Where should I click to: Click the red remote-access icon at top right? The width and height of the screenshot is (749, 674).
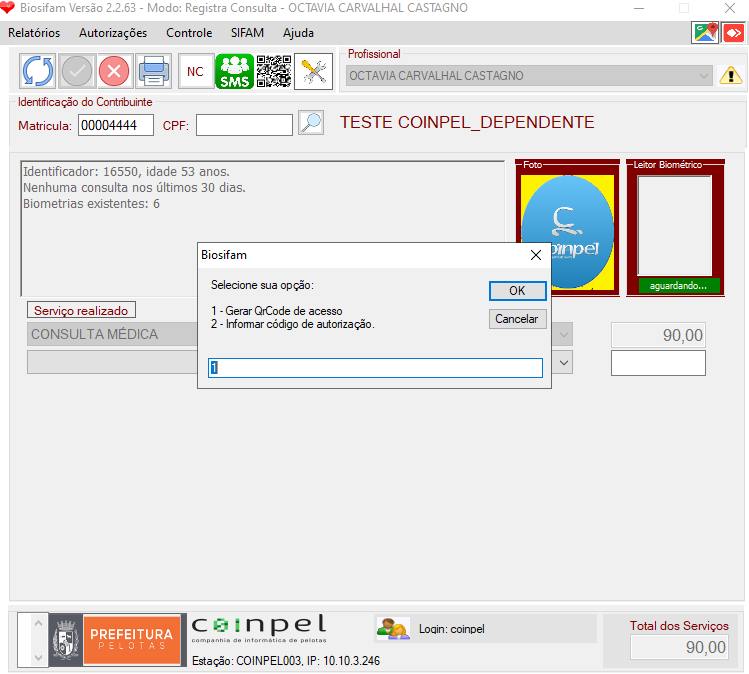coord(733,33)
